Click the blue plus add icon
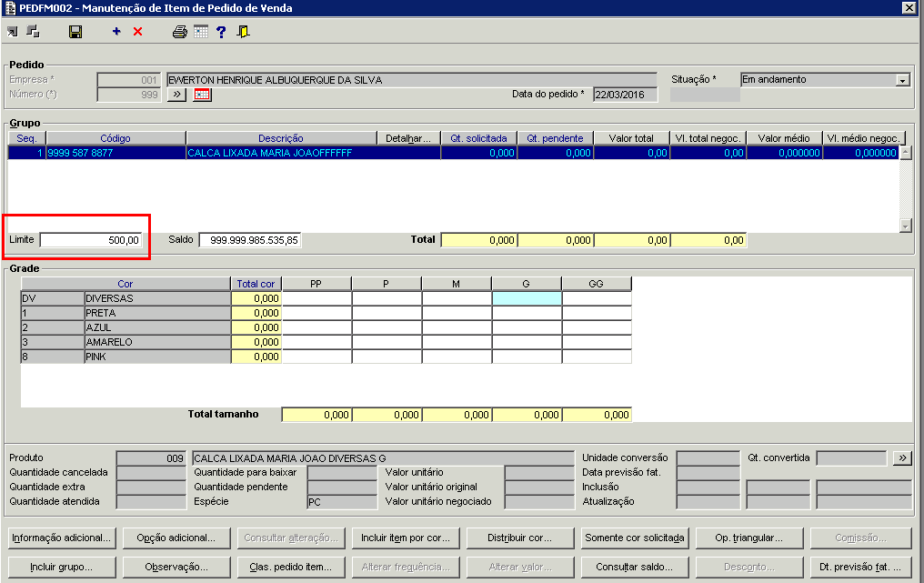Screen dimensions: 924x583 [x=116, y=32]
